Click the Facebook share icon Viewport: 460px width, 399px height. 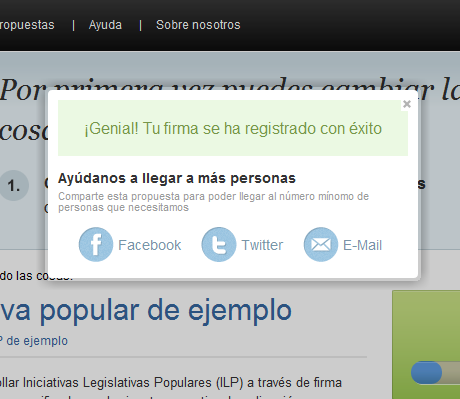96,244
